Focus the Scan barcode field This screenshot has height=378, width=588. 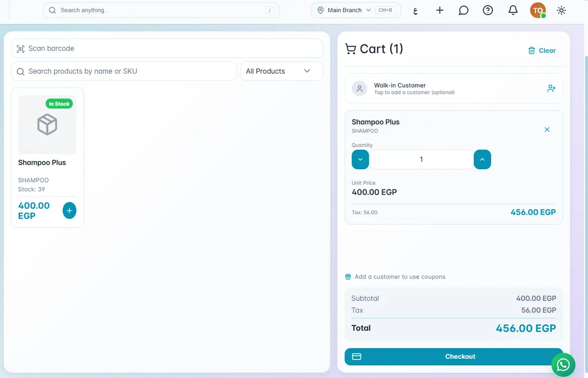click(x=167, y=48)
